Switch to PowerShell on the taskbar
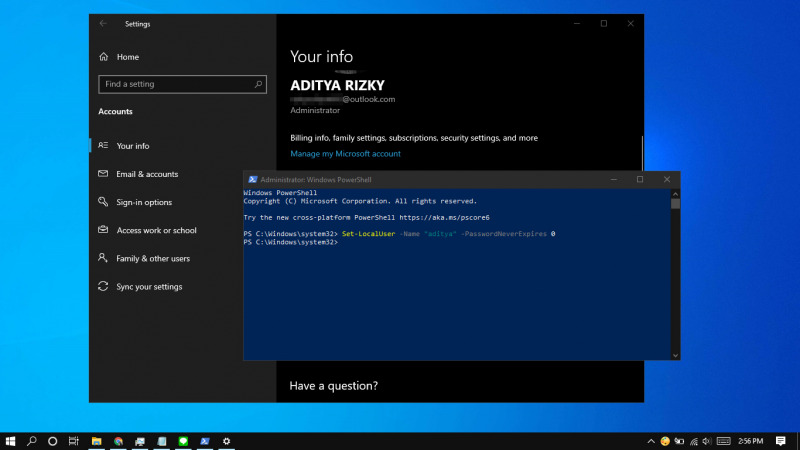Screen dimensions: 800x450 (x=205, y=441)
